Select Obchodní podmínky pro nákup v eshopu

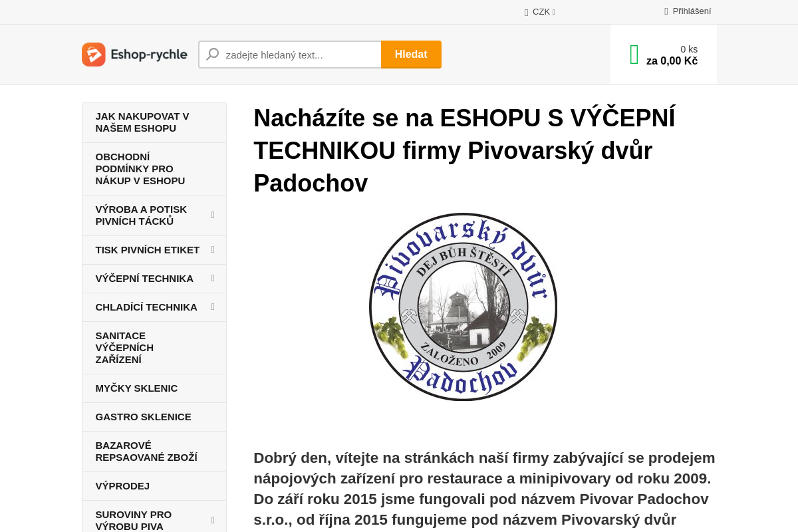140,168
